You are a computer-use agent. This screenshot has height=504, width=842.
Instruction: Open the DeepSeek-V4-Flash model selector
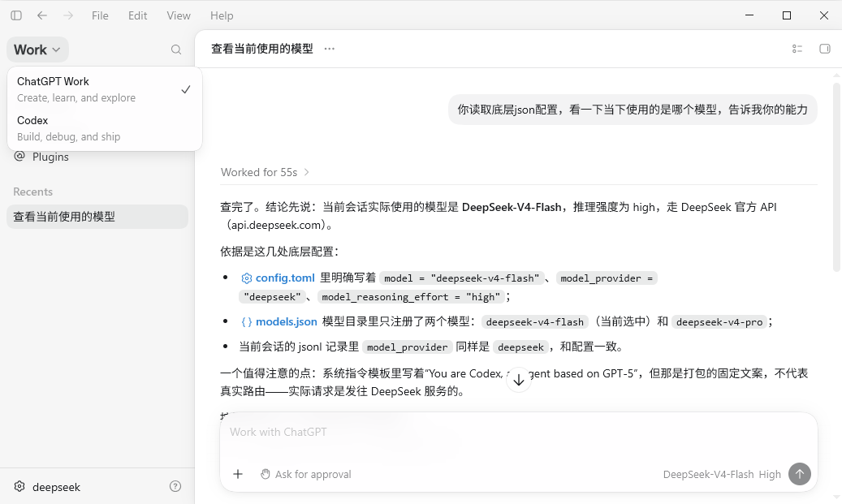708,475
